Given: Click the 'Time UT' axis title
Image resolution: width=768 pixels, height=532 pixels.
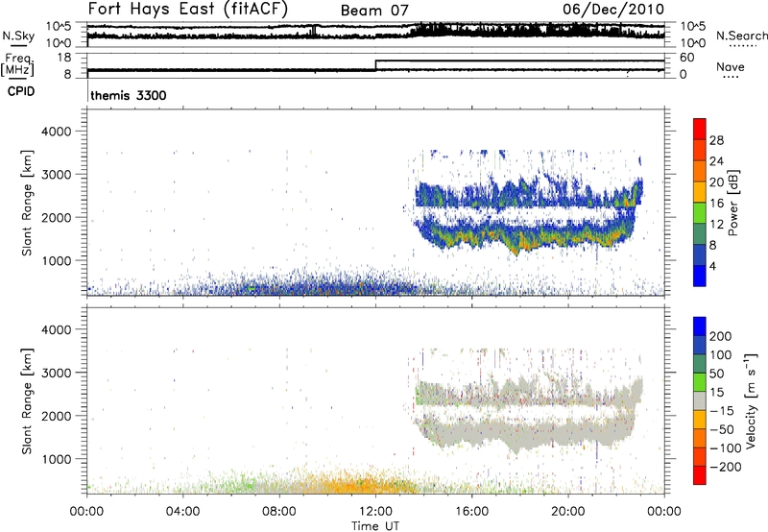Looking at the screenshot, I should click(375, 526).
